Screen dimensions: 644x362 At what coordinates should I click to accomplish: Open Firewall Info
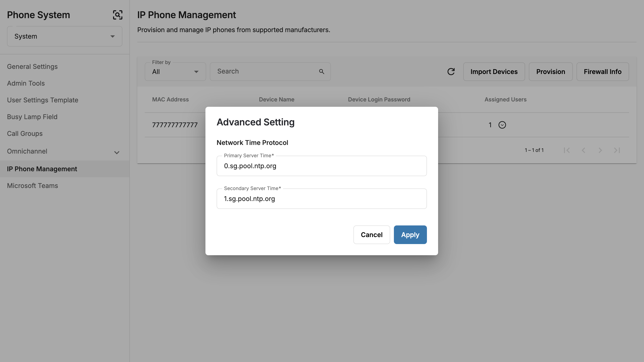pyautogui.click(x=603, y=72)
